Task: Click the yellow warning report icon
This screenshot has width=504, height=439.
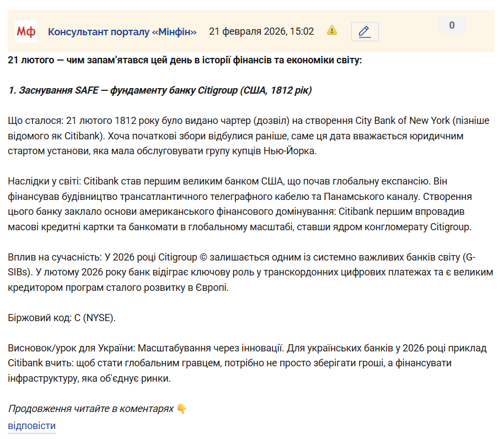Action: [x=332, y=30]
